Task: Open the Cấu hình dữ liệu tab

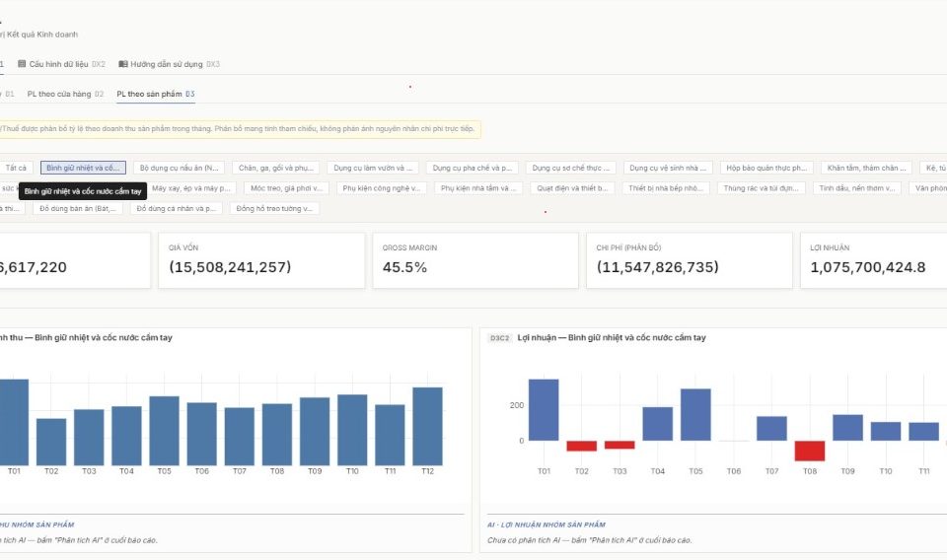Action: coord(61,64)
